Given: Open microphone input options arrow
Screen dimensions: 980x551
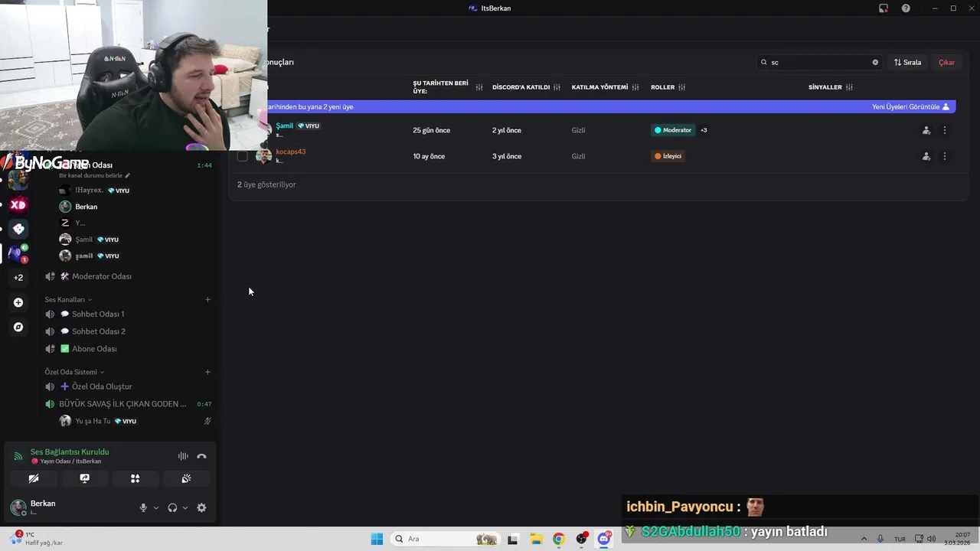Looking at the screenshot, I should 156,507.
